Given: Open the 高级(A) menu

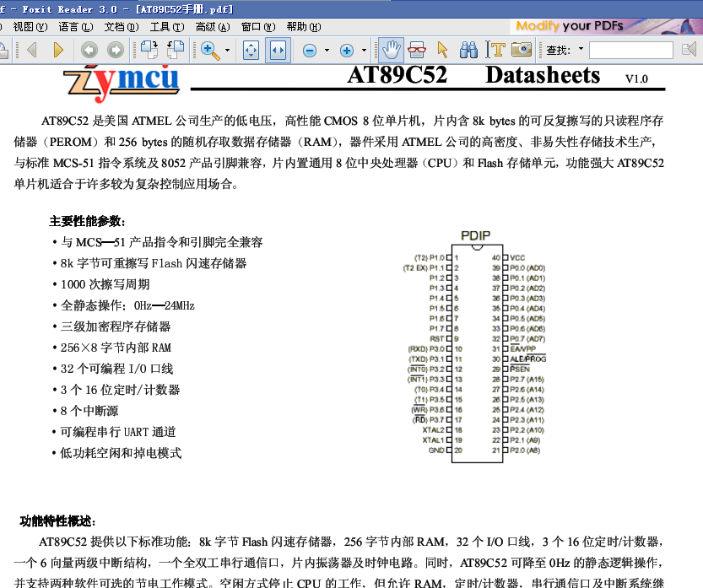Looking at the screenshot, I should pyautogui.click(x=213, y=27).
